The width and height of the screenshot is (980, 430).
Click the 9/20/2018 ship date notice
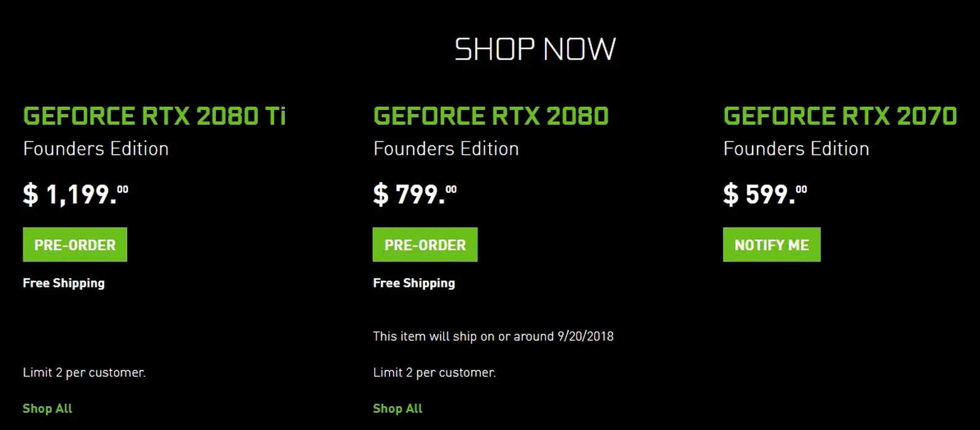tap(493, 336)
